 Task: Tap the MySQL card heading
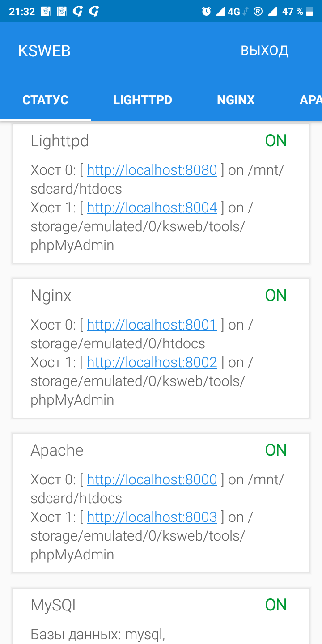coord(55,605)
